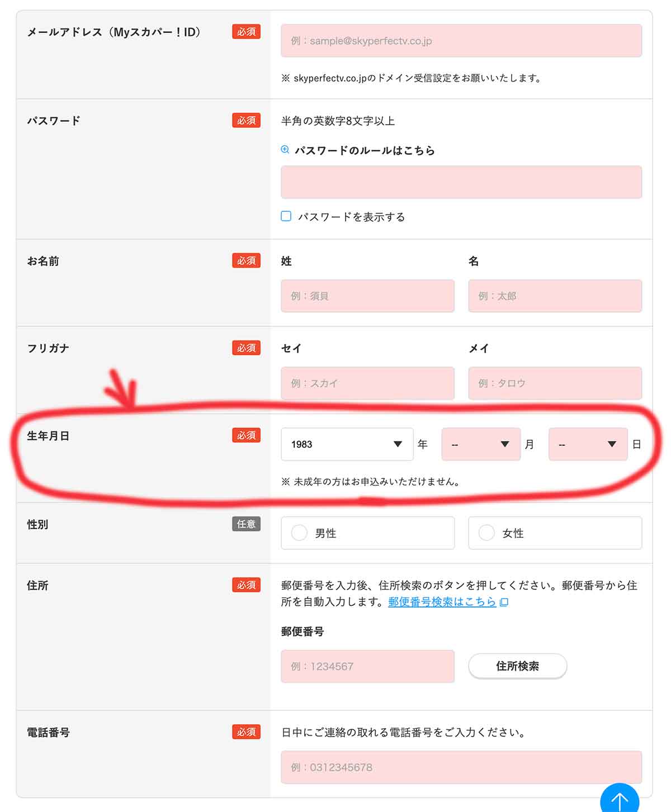Image resolution: width=671 pixels, height=812 pixels.
Task: Click the 名 first name input field
Action: [x=555, y=296]
